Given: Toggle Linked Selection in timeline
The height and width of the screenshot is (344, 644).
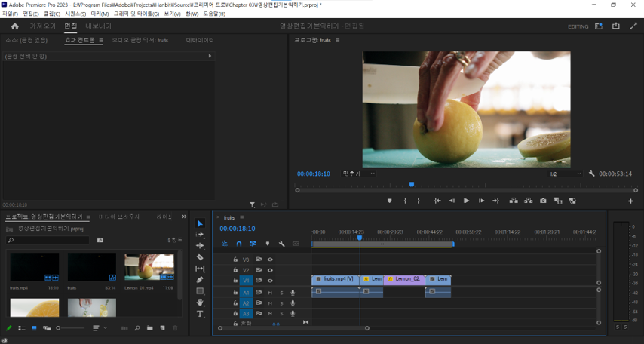Looking at the screenshot, I should [253, 244].
